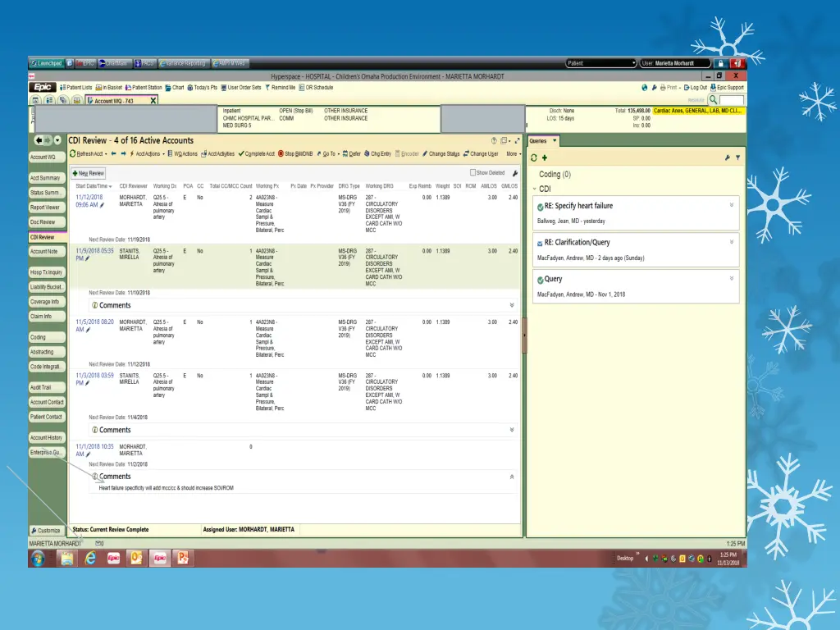
Task: Open the 11/12/2018 09:06 AM review
Action: (x=89, y=201)
